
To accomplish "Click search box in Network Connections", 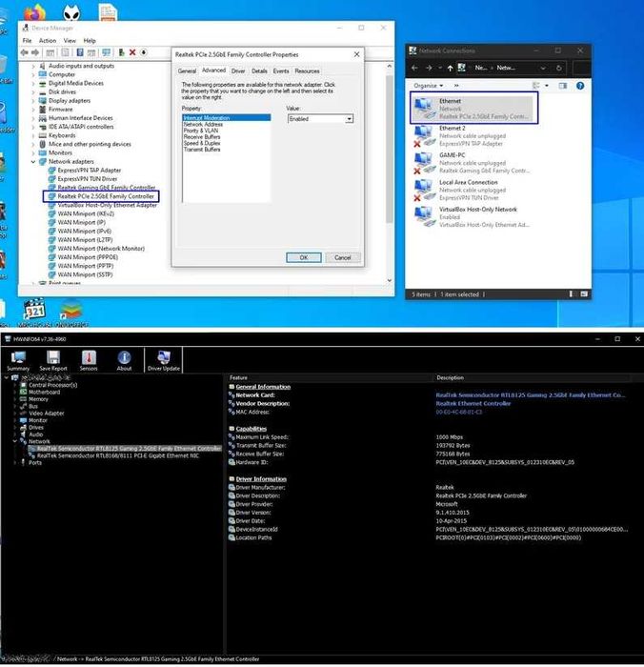I will (x=582, y=68).
